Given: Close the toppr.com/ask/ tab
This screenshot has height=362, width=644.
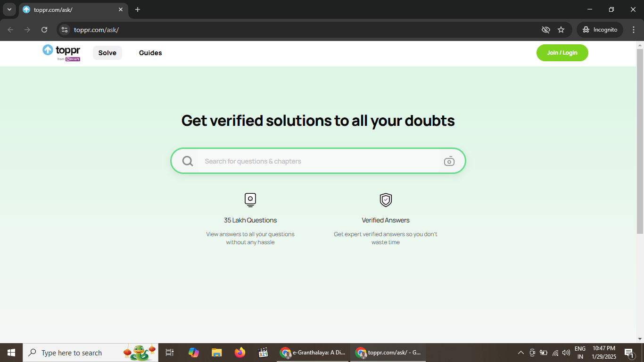Looking at the screenshot, I should point(121,9).
